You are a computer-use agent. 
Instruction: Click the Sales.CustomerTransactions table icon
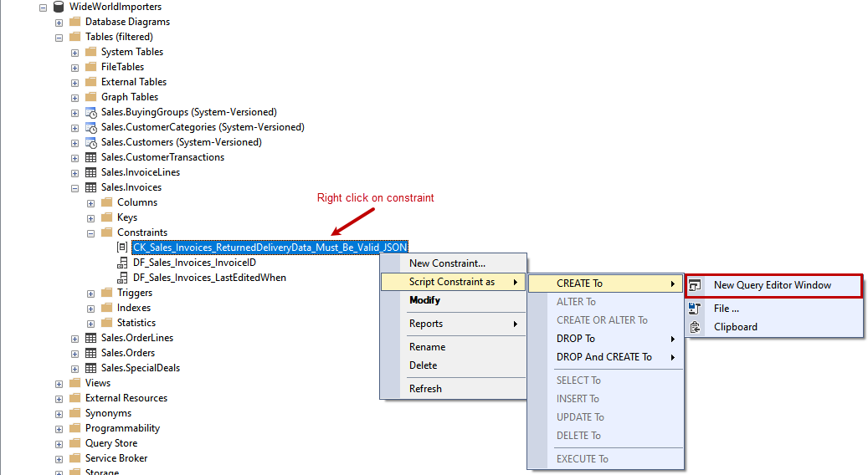click(x=90, y=157)
